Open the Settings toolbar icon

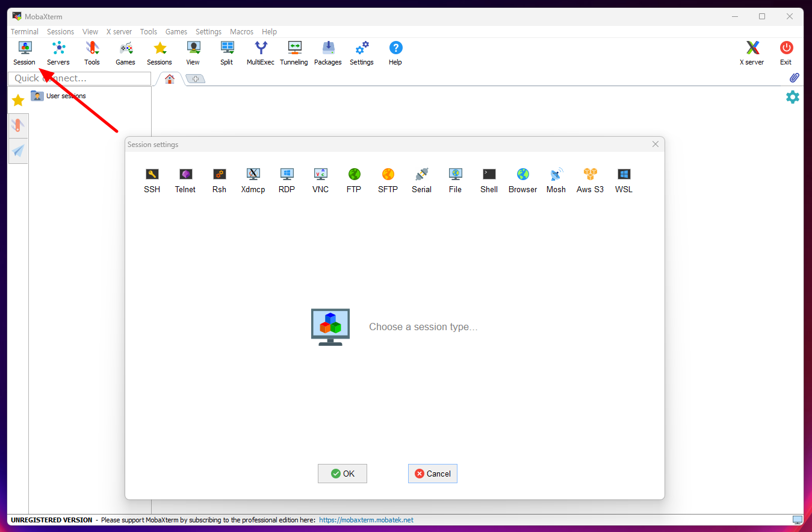[362, 53]
